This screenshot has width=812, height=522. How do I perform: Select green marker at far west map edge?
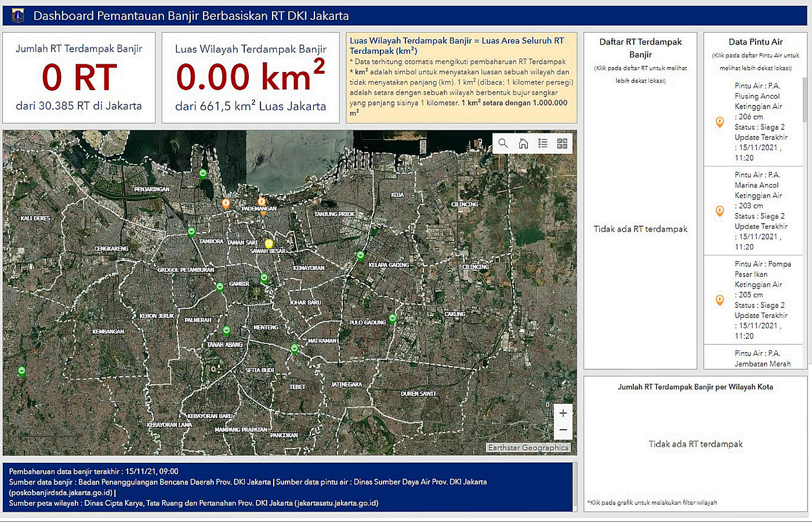point(21,371)
